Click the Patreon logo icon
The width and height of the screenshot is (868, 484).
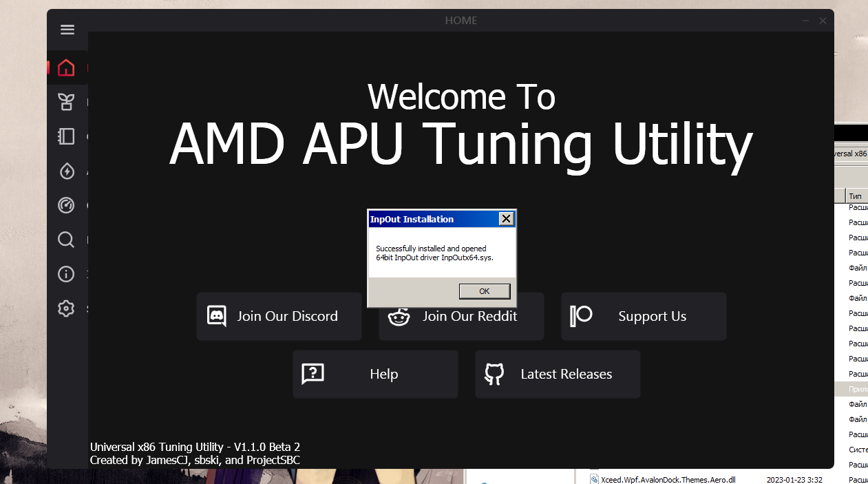pyautogui.click(x=581, y=316)
